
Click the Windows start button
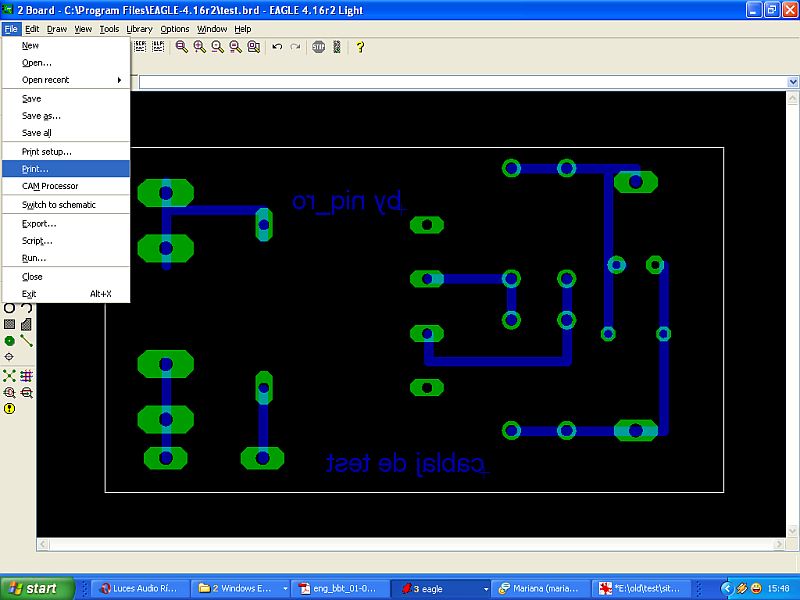37,588
